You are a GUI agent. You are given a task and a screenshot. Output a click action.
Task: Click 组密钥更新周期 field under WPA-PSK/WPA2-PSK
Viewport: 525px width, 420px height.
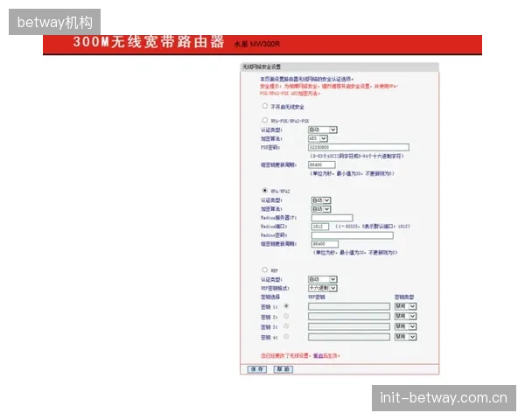(322, 164)
